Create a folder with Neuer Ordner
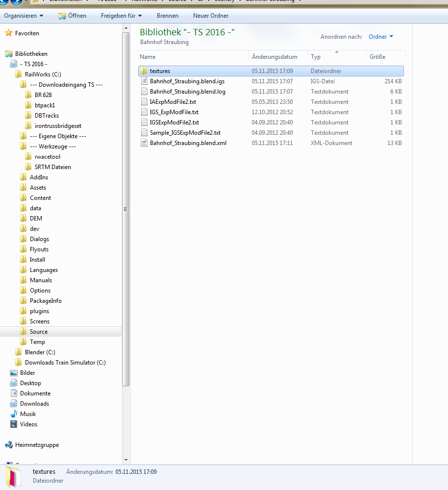Image resolution: width=448 pixels, height=490 pixels. point(211,16)
